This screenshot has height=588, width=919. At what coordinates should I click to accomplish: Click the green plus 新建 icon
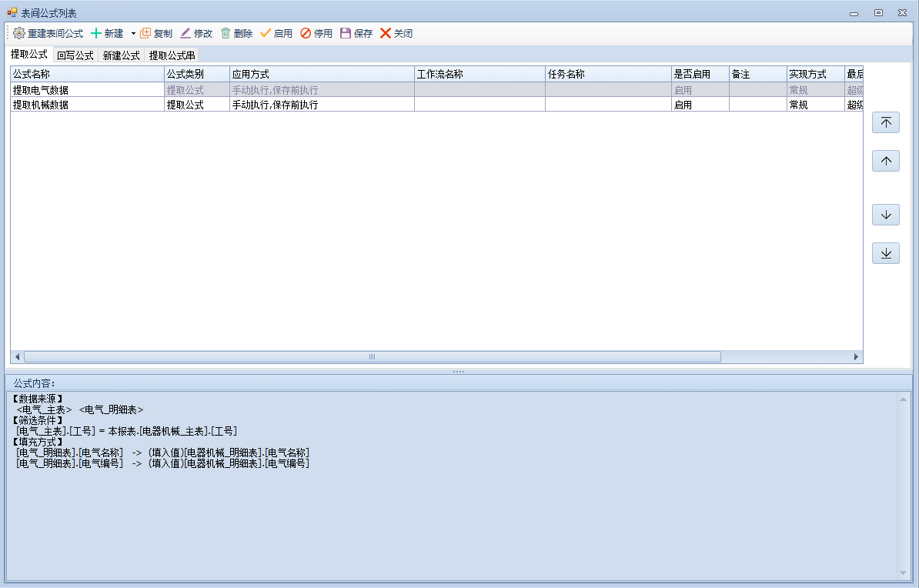96,34
